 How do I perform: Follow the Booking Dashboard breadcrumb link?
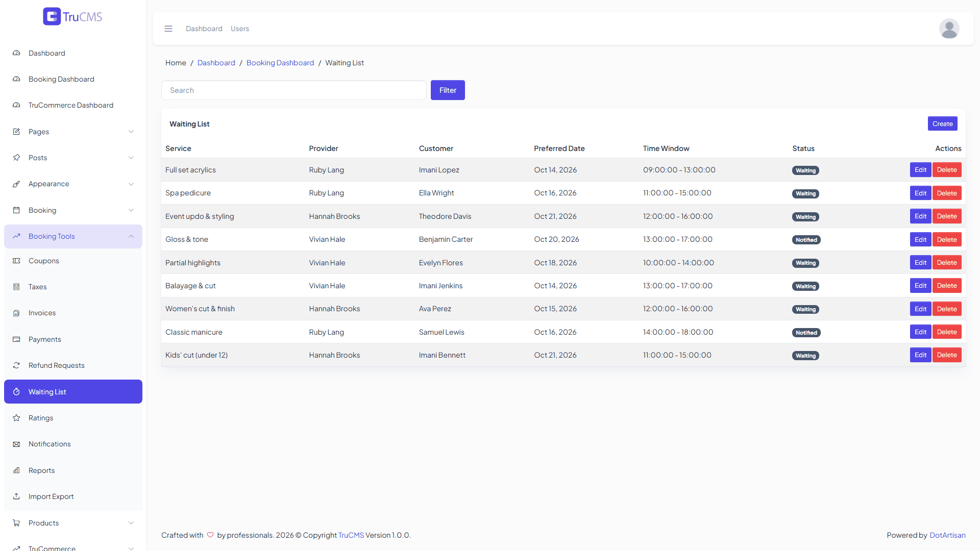pyautogui.click(x=280, y=63)
